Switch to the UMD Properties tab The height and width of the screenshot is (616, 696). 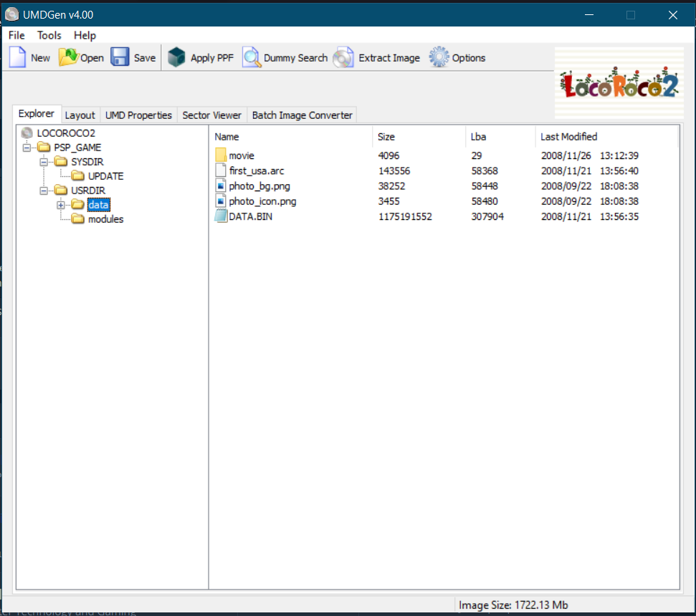[x=138, y=115]
